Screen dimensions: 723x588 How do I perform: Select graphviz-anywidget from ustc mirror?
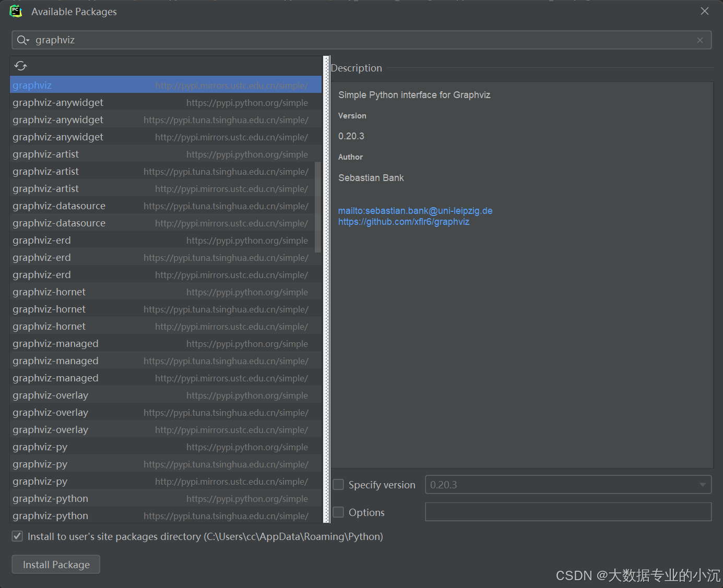[x=165, y=137]
